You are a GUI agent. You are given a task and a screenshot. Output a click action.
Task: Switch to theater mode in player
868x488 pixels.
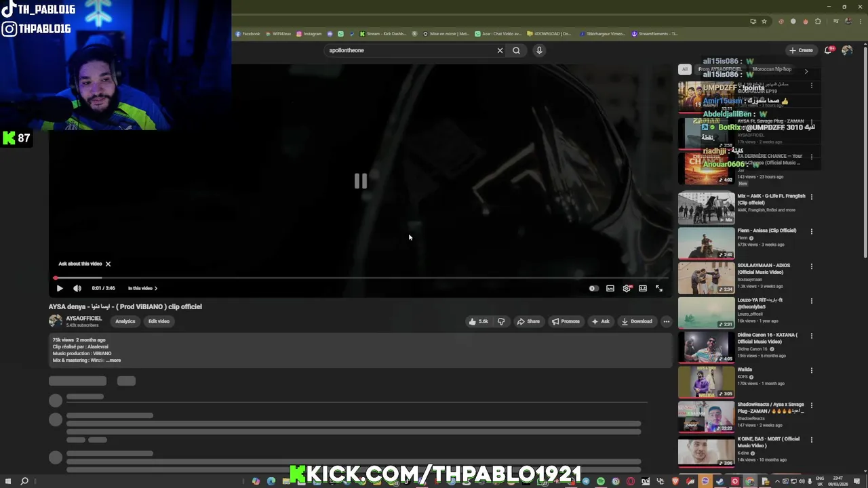(643, 288)
